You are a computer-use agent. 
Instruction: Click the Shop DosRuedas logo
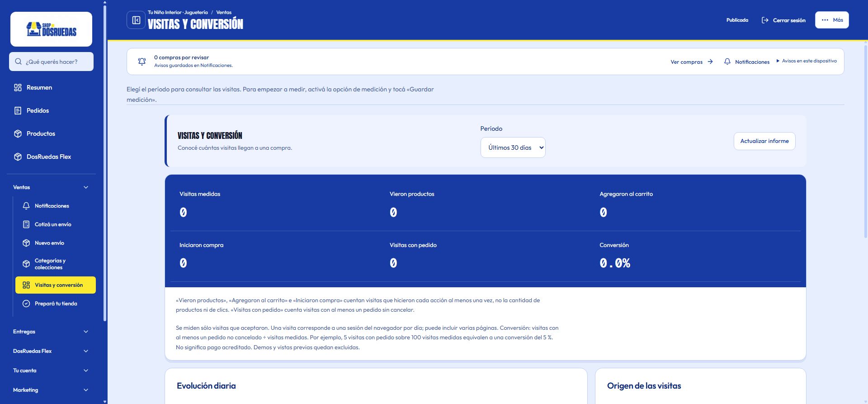coord(51,29)
